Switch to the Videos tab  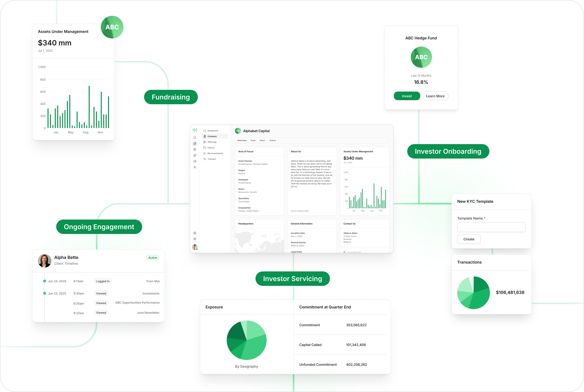tap(272, 140)
